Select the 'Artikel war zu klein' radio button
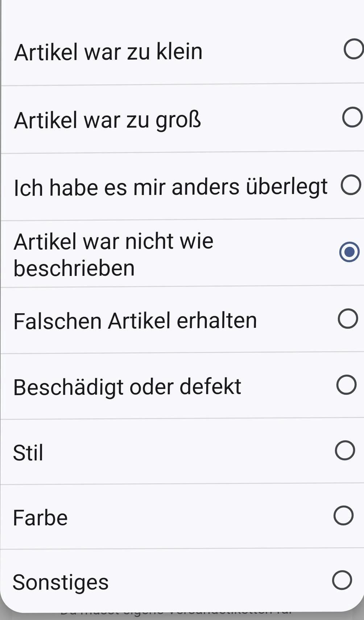 (x=353, y=49)
